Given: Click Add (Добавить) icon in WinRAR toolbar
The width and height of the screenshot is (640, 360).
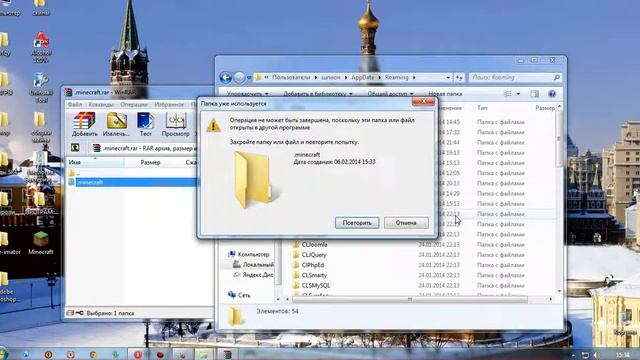Looking at the screenshot, I should point(84,124).
